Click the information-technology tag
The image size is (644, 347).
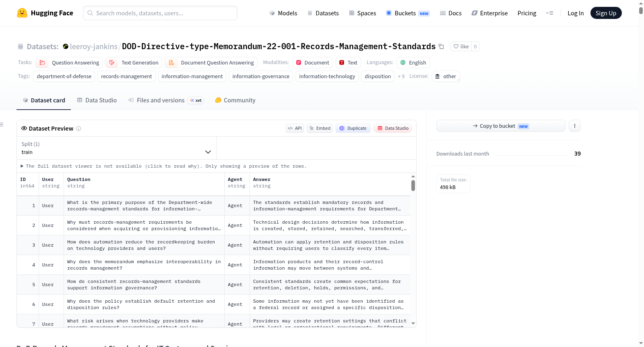[327, 76]
